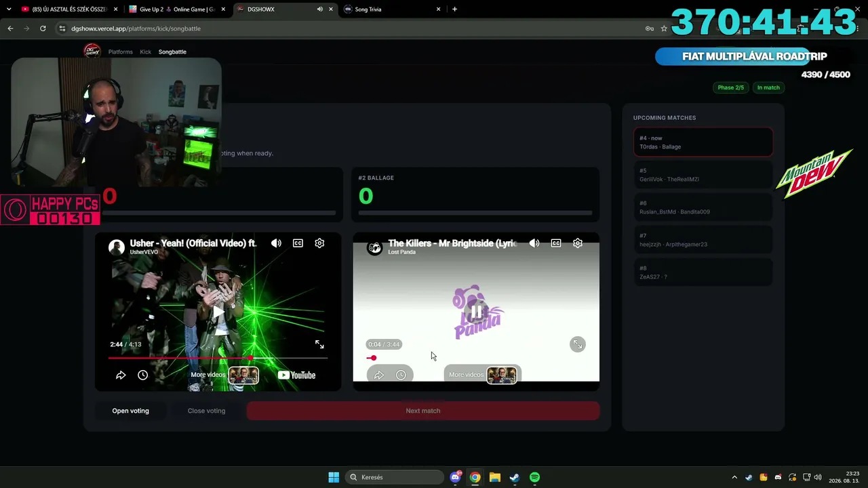Click the Open voting button
Screen dimensions: 868x488
pyautogui.click(x=130, y=411)
